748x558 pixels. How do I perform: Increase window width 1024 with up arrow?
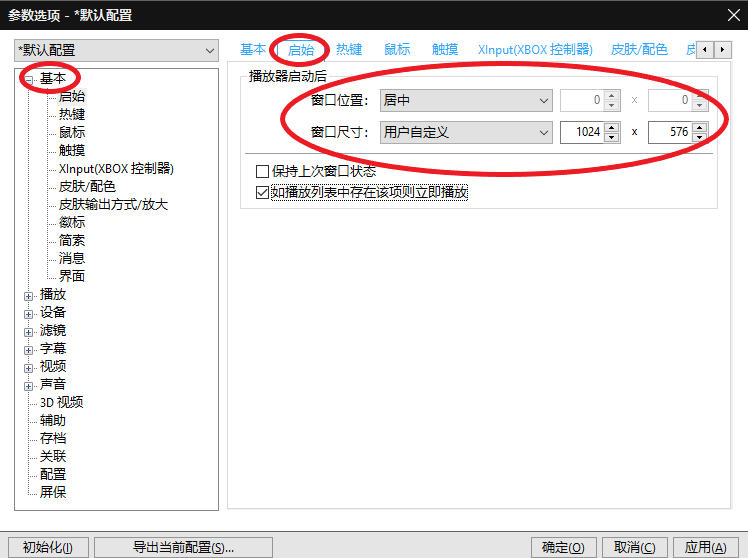click(612, 127)
